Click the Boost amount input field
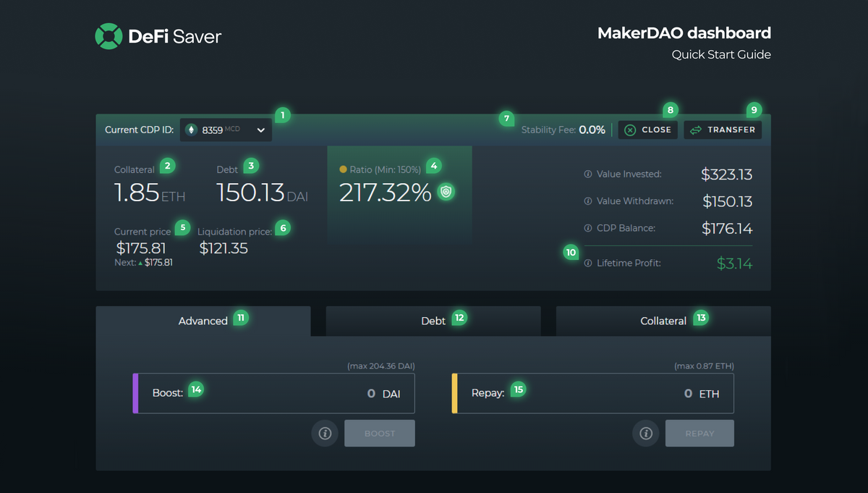Viewport: 868px width, 493px height. click(x=274, y=394)
